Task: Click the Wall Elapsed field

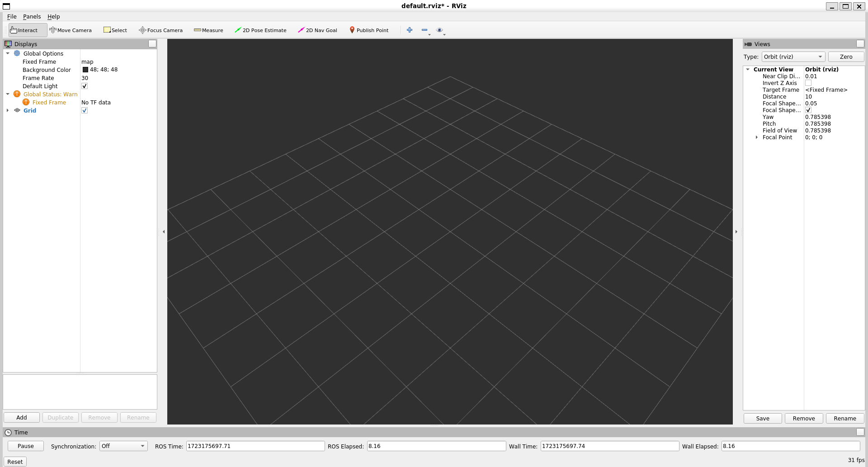Action: pos(791,446)
